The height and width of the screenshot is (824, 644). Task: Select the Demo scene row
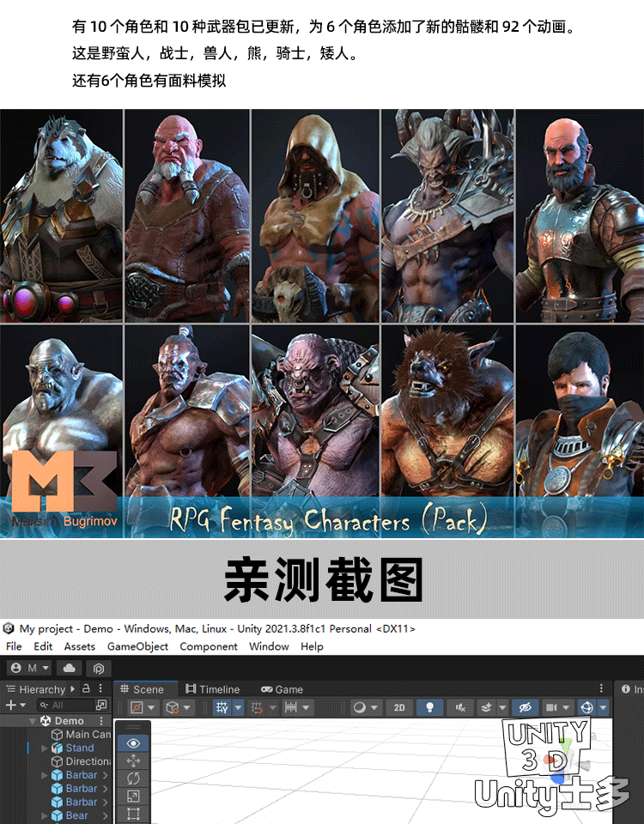click(57, 720)
